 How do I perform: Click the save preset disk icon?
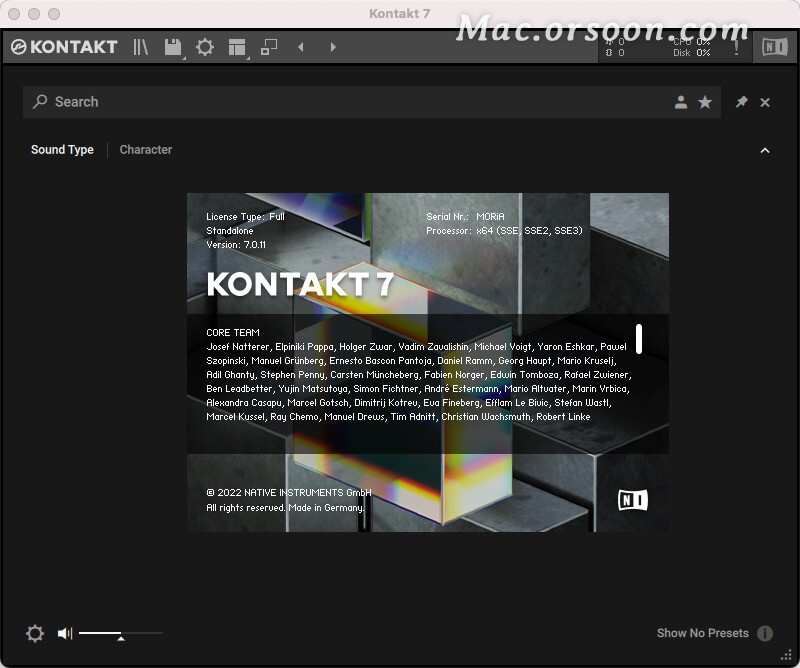[171, 46]
